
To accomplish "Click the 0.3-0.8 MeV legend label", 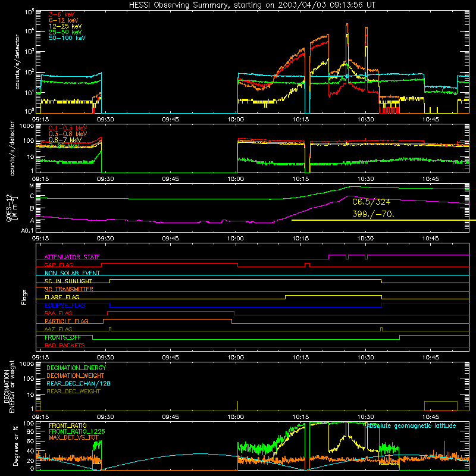I will 67,134.
